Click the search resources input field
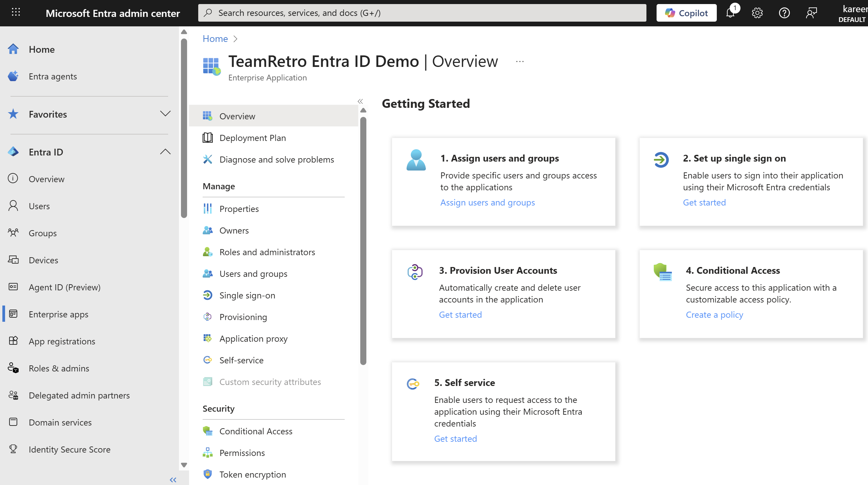The height and width of the screenshot is (485, 868). tap(422, 13)
